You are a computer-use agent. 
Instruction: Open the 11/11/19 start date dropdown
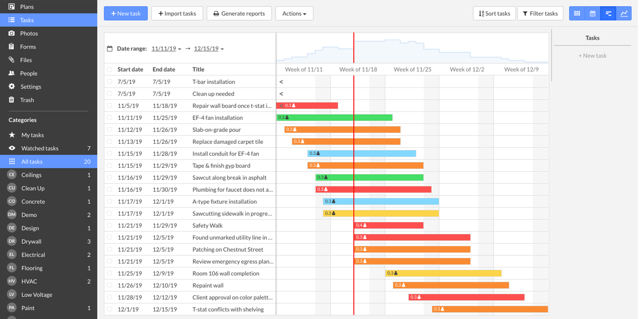point(166,49)
